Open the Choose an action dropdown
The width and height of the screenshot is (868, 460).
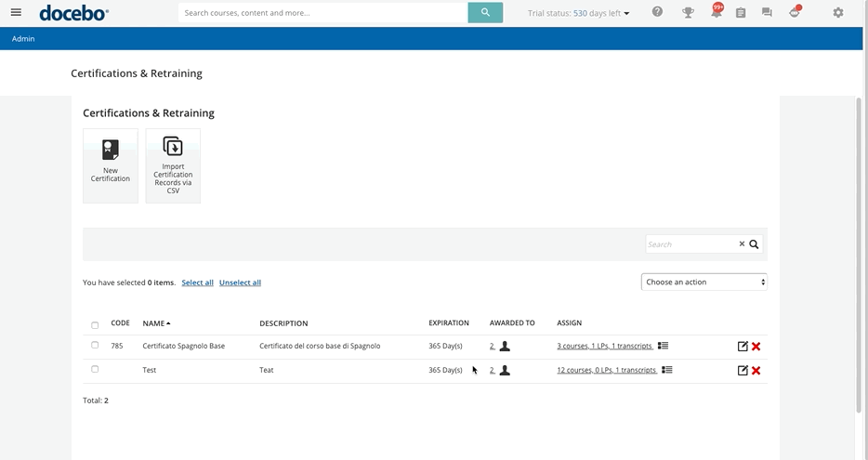[x=704, y=282]
